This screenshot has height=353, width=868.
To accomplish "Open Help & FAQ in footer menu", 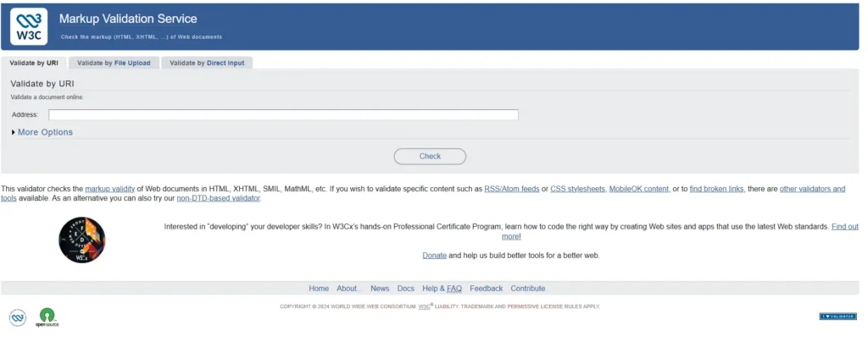I will [442, 288].
